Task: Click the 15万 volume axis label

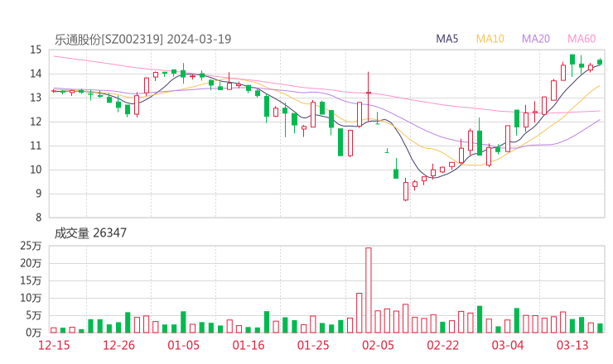Action: pyautogui.click(x=31, y=280)
